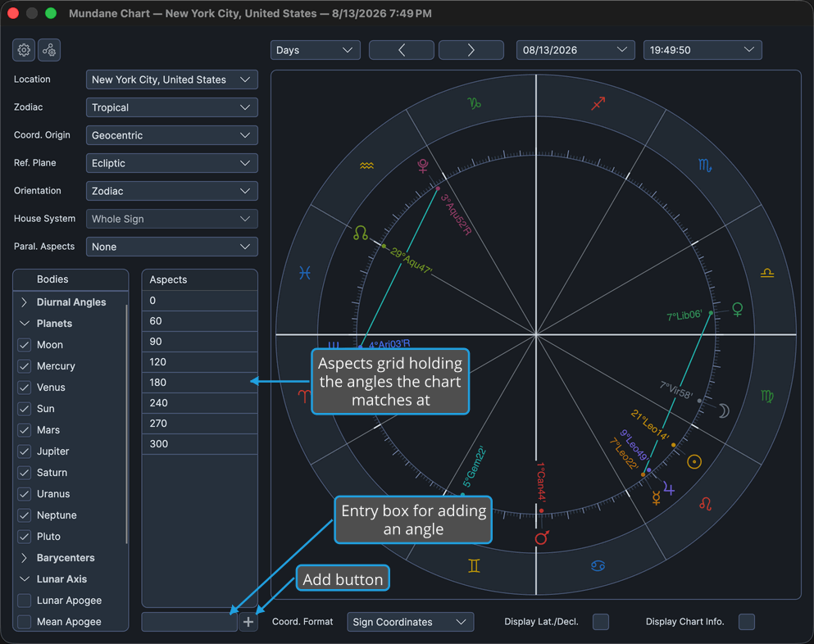
Task: Uncheck the Jupiter checkbox
Action: [x=25, y=451]
